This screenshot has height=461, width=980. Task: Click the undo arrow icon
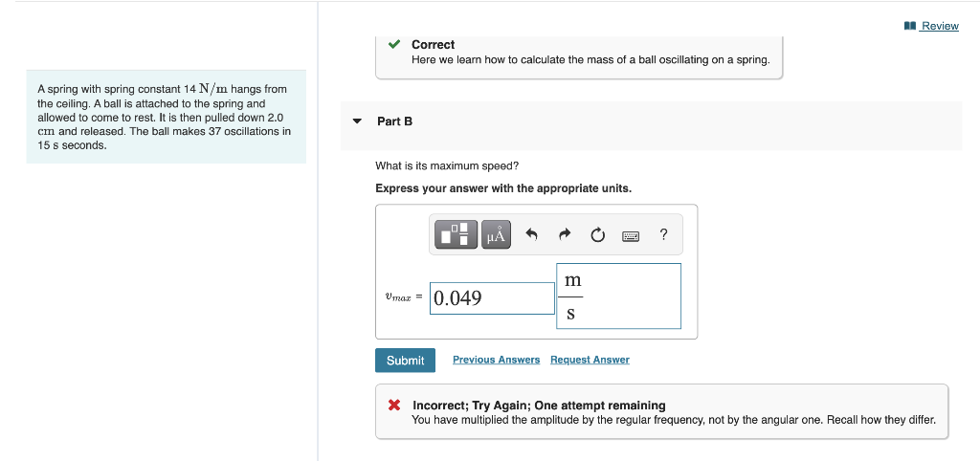[531, 235]
